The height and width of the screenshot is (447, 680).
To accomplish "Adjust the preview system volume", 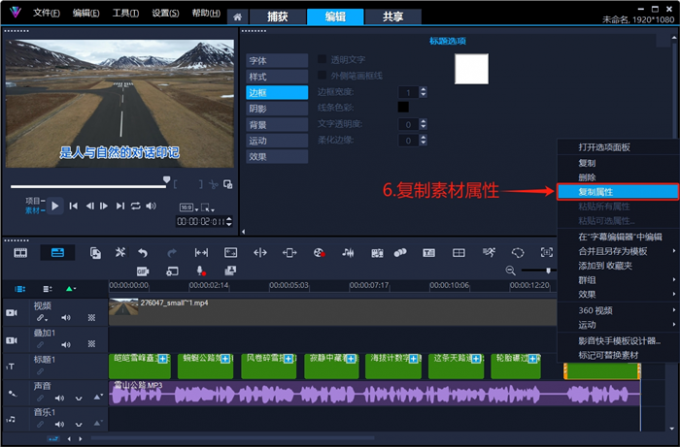I will (151, 206).
